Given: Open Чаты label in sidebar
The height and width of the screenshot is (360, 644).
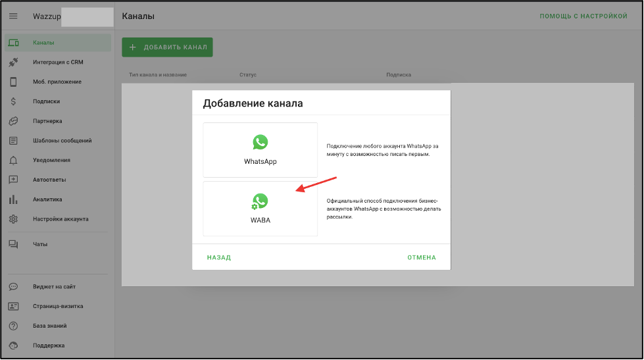Looking at the screenshot, I should coord(40,244).
